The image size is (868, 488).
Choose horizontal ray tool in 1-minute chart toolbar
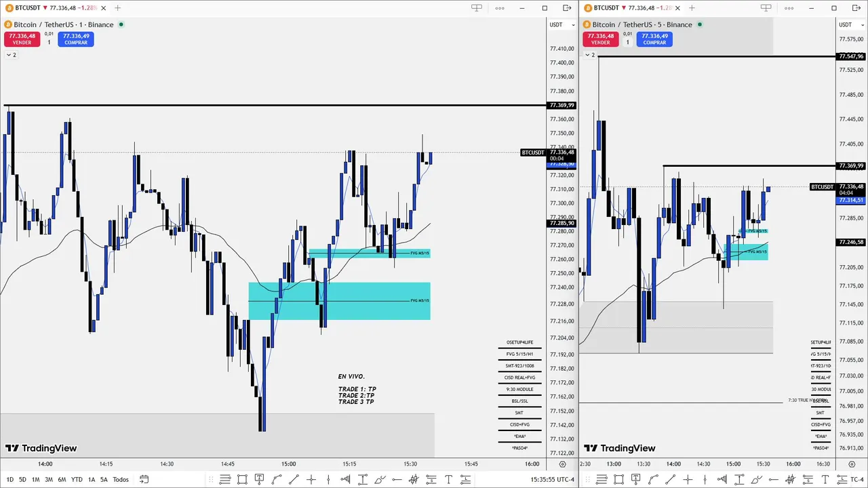tap(397, 479)
